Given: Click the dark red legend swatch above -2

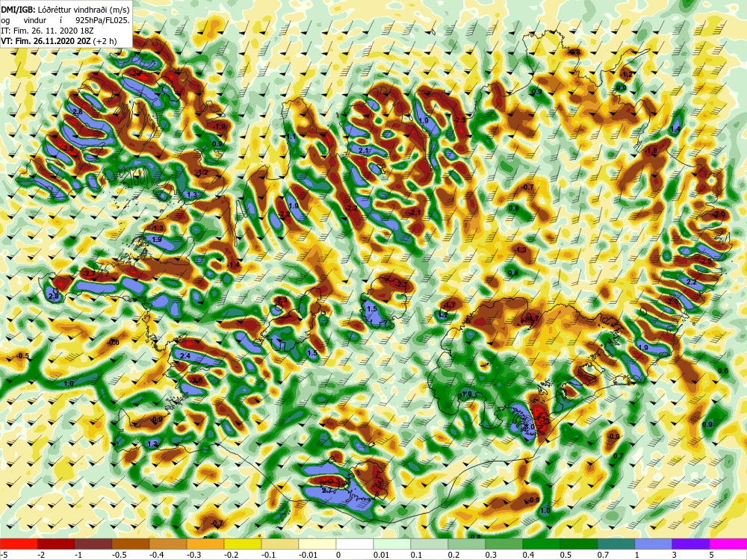Looking at the screenshot, I should pyautogui.click(x=56, y=544).
